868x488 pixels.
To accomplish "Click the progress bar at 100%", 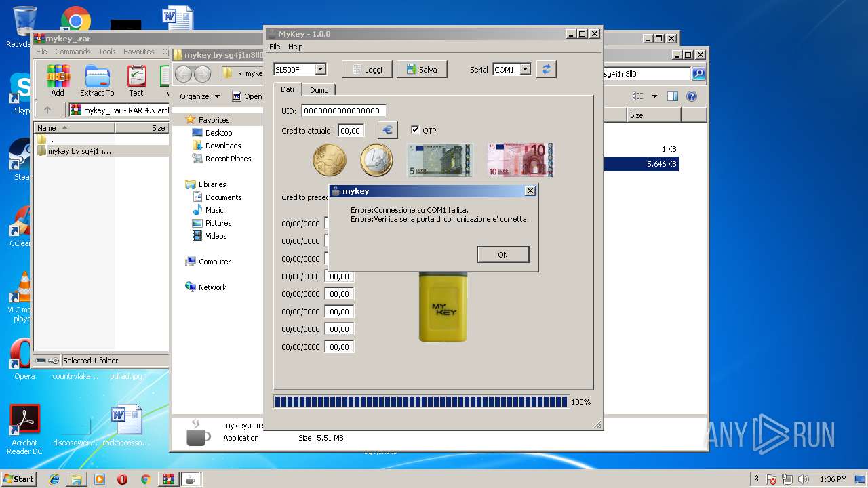I will [420, 402].
